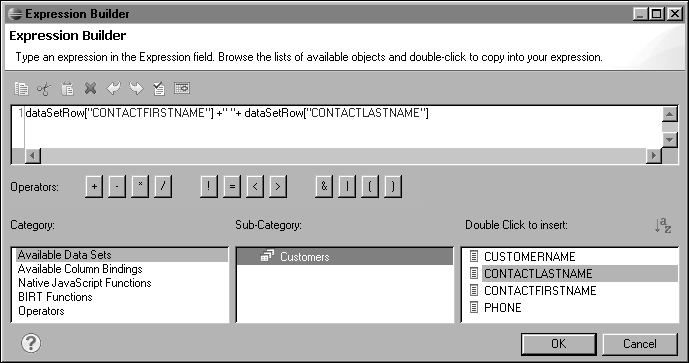Click the Calendar toolbar icon
Viewport: 689px width, 363px height.
pos(182,88)
